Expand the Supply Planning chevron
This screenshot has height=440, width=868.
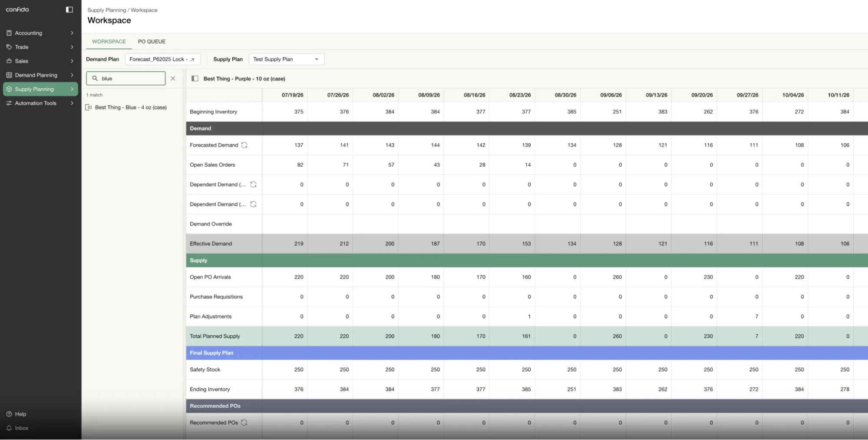tap(72, 89)
